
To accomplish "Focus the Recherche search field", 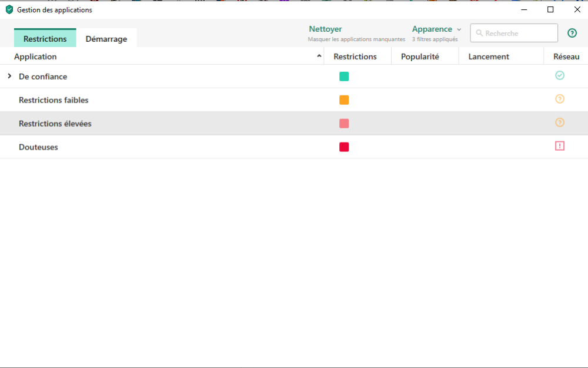I will click(514, 33).
